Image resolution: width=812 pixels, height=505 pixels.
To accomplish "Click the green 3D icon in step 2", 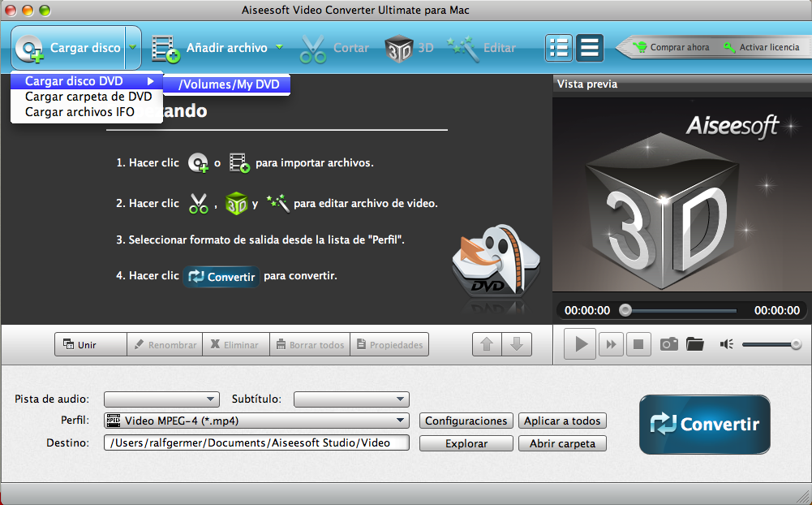I will pos(237,203).
